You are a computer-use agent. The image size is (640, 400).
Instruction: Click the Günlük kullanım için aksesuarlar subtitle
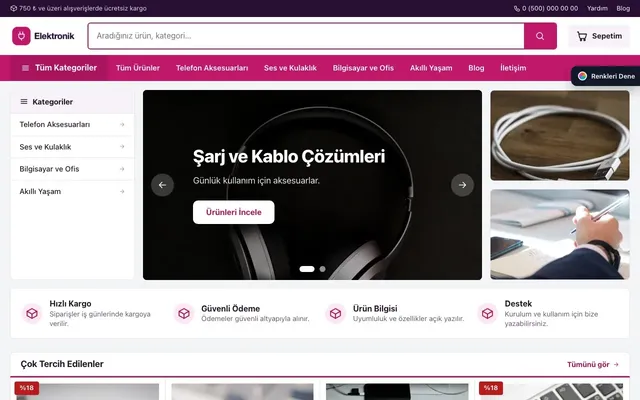256,180
